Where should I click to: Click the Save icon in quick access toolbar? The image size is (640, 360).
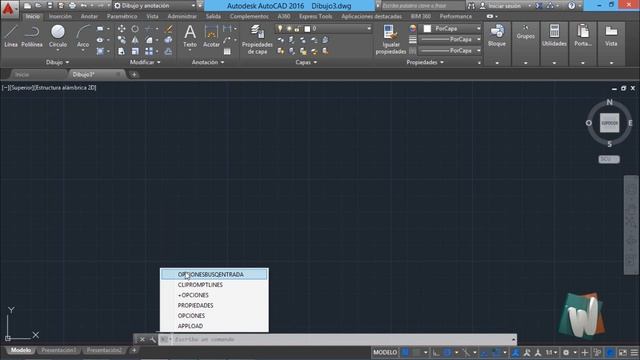pyautogui.click(x=50, y=6)
